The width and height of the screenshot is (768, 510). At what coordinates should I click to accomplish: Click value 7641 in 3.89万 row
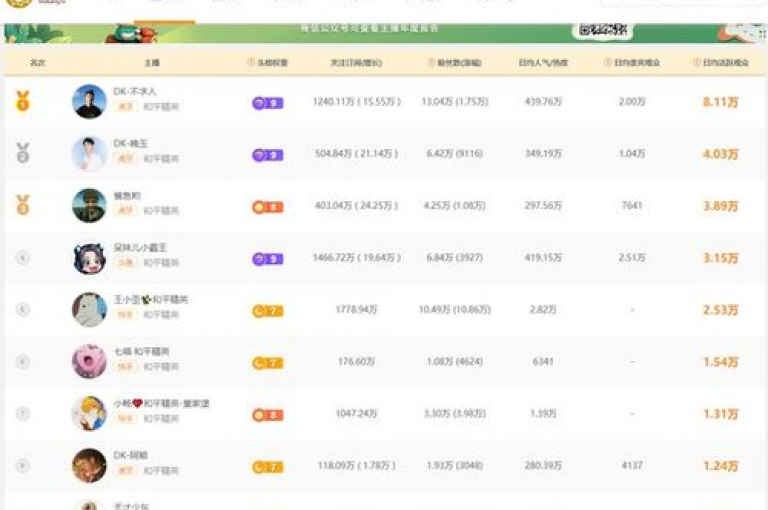[632, 205]
